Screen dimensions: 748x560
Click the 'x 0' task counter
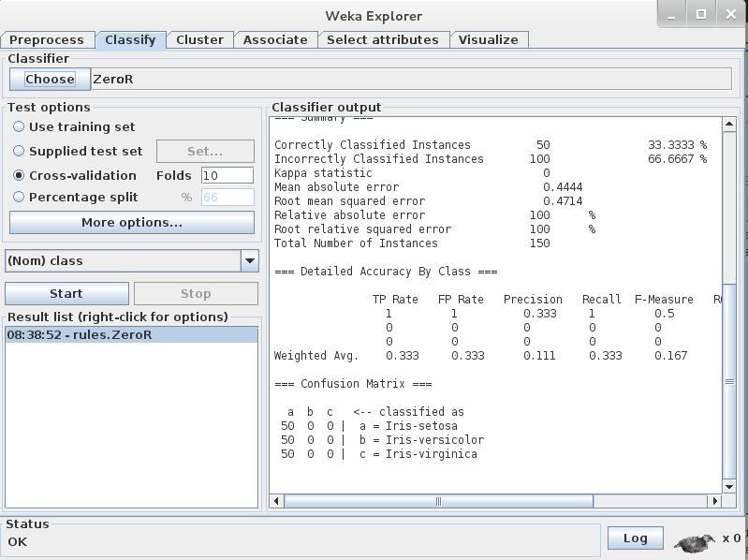[x=731, y=538]
